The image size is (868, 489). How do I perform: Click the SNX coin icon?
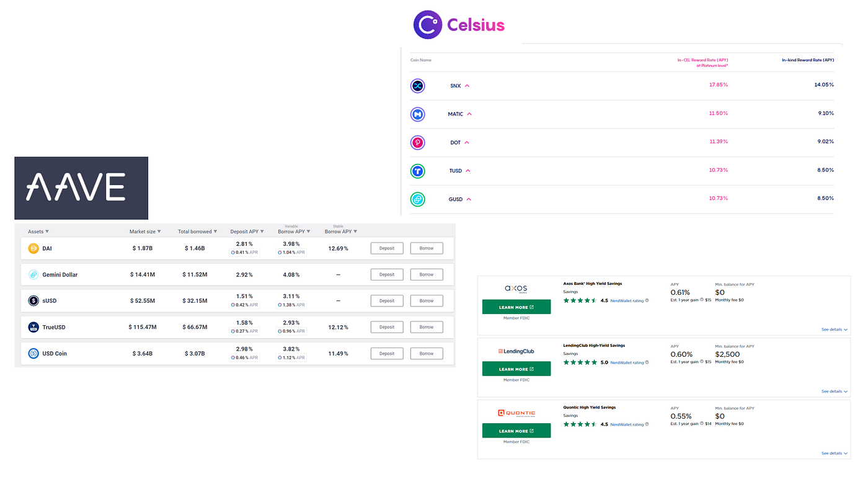tap(418, 86)
